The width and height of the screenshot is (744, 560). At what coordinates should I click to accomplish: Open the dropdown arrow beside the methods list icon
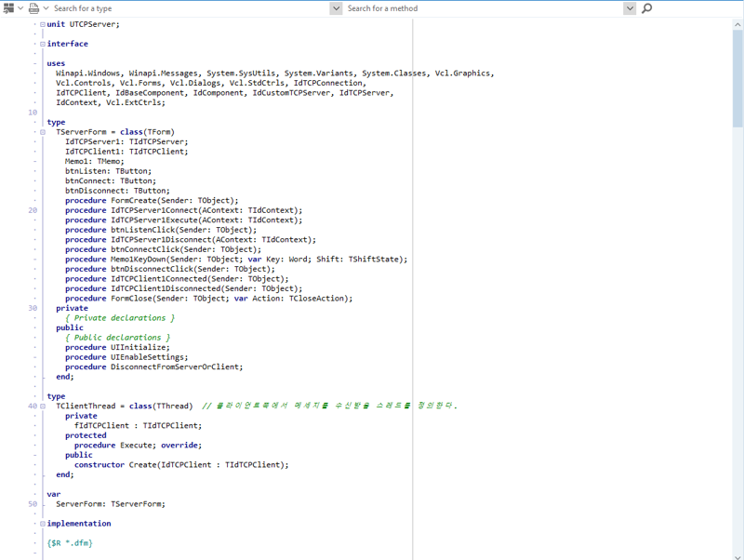coord(46,8)
